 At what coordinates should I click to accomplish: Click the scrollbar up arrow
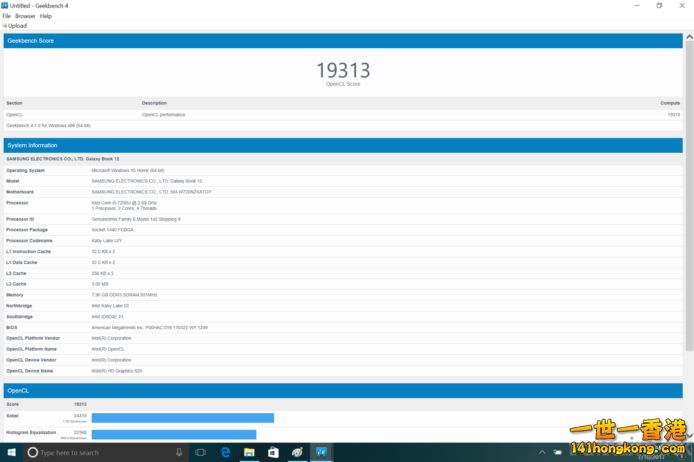point(689,38)
